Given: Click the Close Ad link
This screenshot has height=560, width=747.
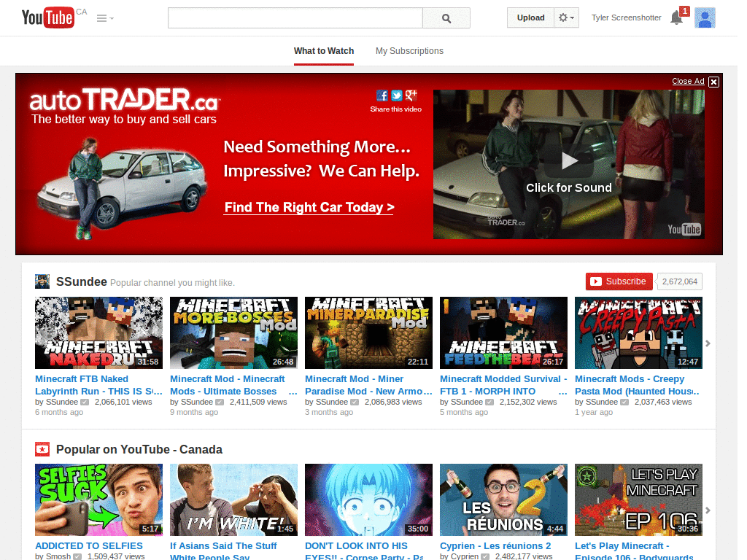Looking at the screenshot, I should [x=688, y=81].
